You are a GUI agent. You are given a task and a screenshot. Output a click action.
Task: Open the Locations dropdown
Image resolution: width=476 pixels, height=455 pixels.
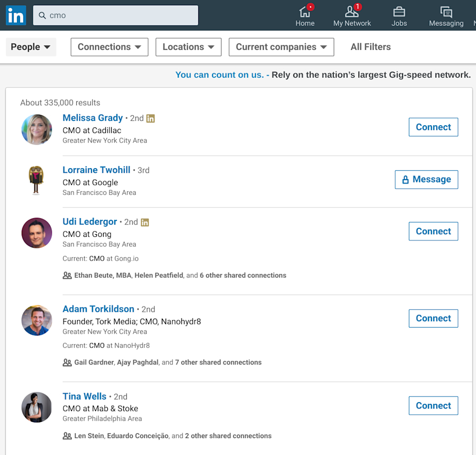pos(188,47)
